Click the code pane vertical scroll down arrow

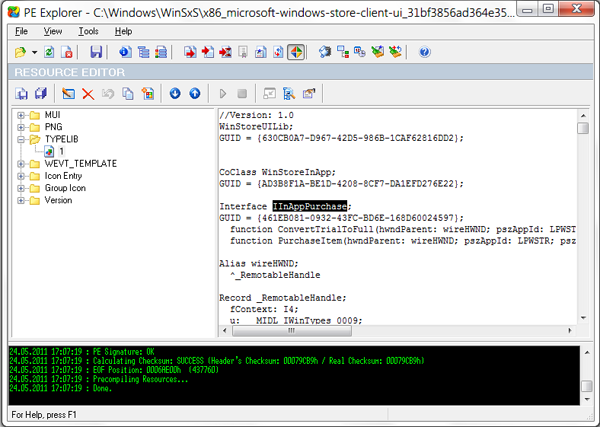[x=583, y=318]
